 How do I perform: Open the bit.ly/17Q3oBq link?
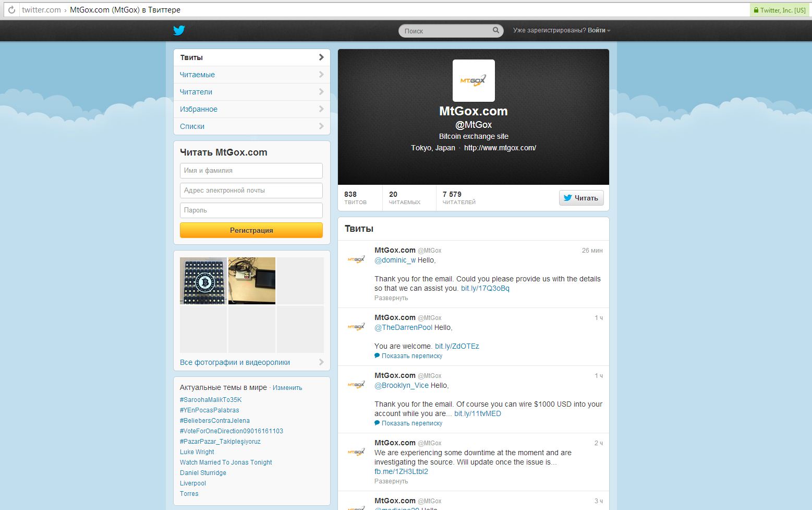[485, 288]
